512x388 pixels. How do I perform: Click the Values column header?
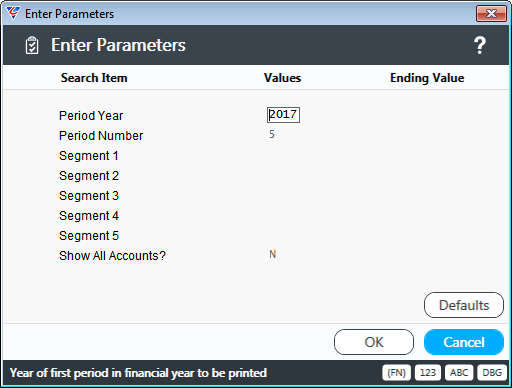[x=282, y=78]
